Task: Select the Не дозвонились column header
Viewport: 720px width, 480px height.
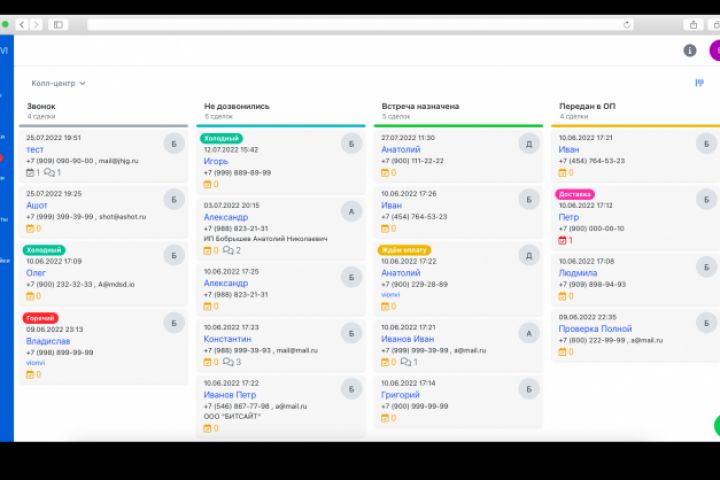Action: point(236,106)
